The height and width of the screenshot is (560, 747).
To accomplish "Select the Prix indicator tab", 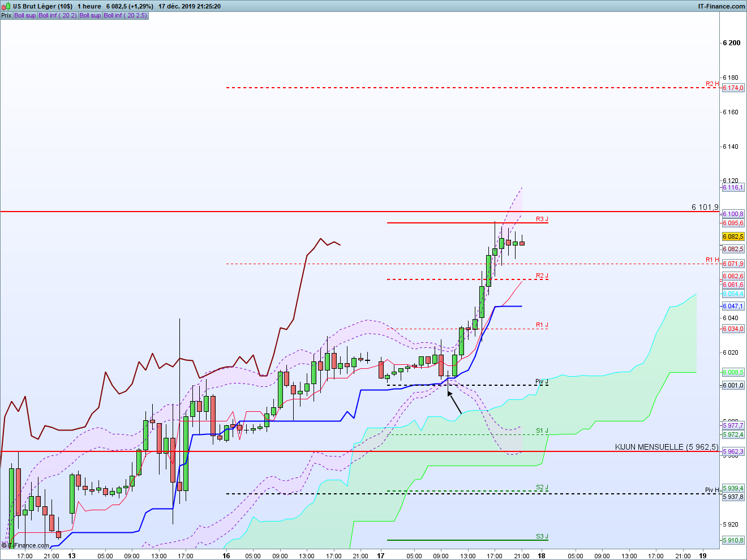I will [6, 15].
